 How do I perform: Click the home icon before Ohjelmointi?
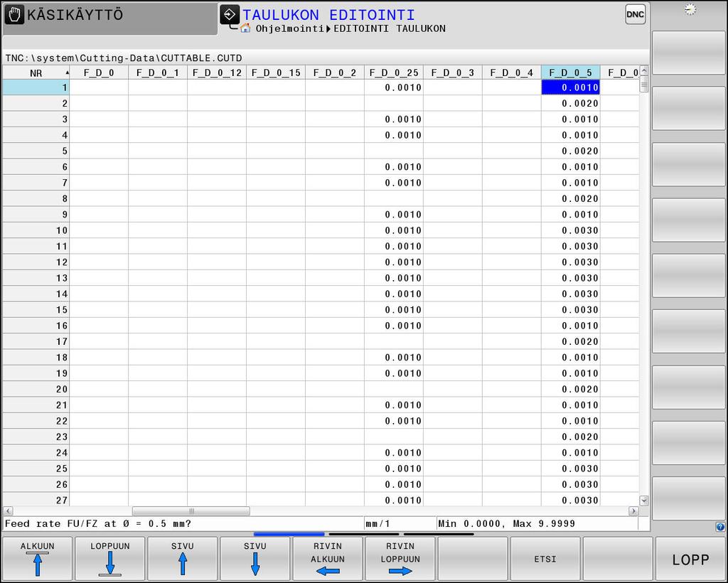click(x=245, y=28)
